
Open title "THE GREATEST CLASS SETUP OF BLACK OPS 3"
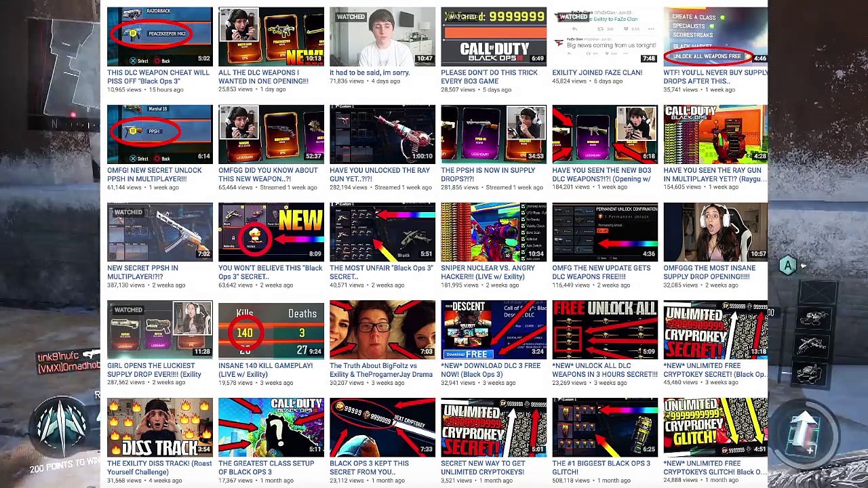click(x=266, y=467)
